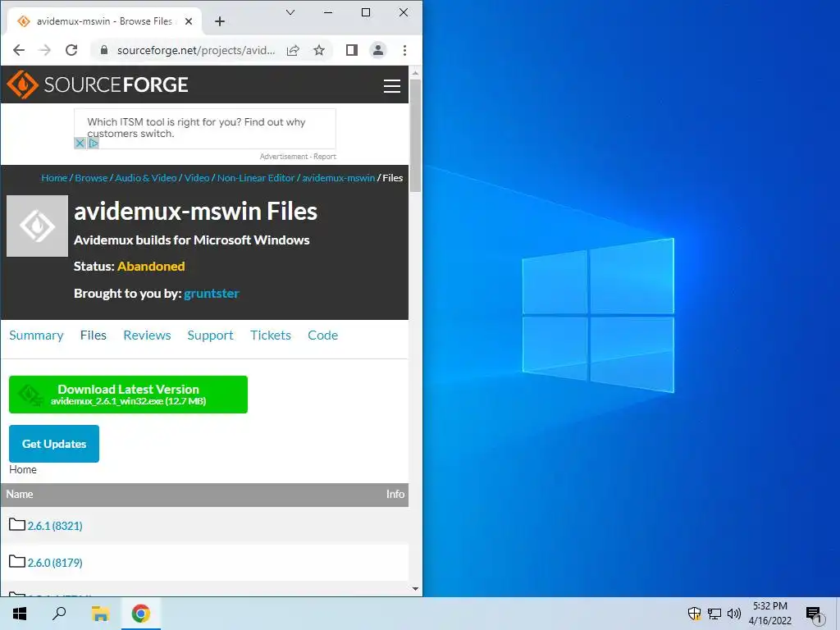Share this page via address bar icon
840x630 pixels.
click(293, 50)
